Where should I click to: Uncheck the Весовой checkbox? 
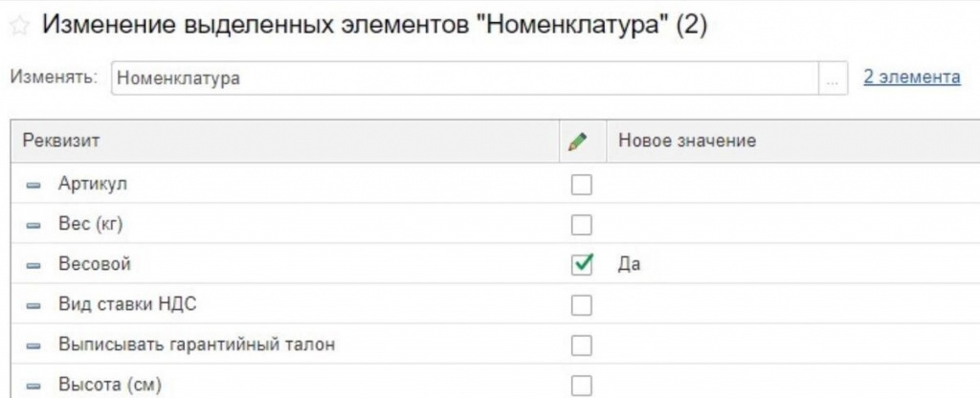[x=582, y=265]
